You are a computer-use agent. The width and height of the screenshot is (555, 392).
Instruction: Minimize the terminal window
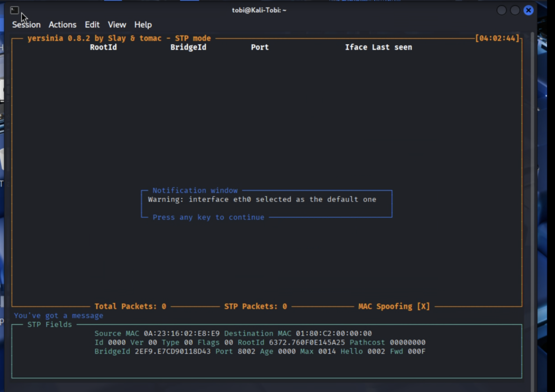pyautogui.click(x=501, y=10)
